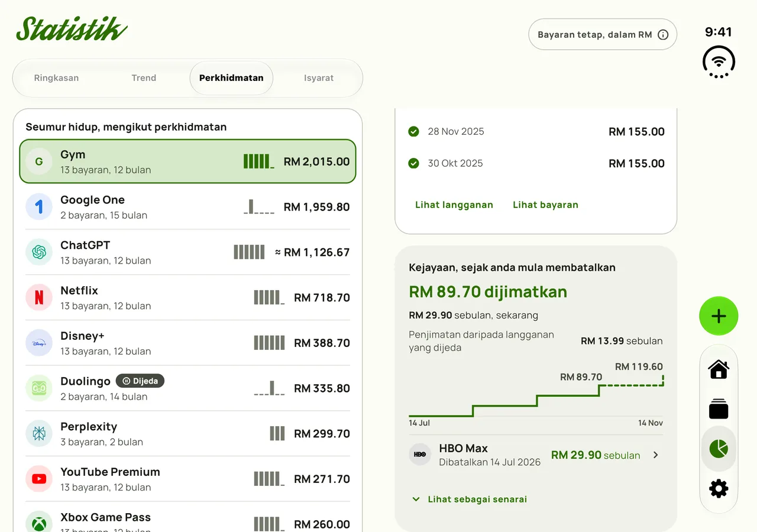Switch to the Trend tab
The height and width of the screenshot is (532, 757).
click(144, 78)
